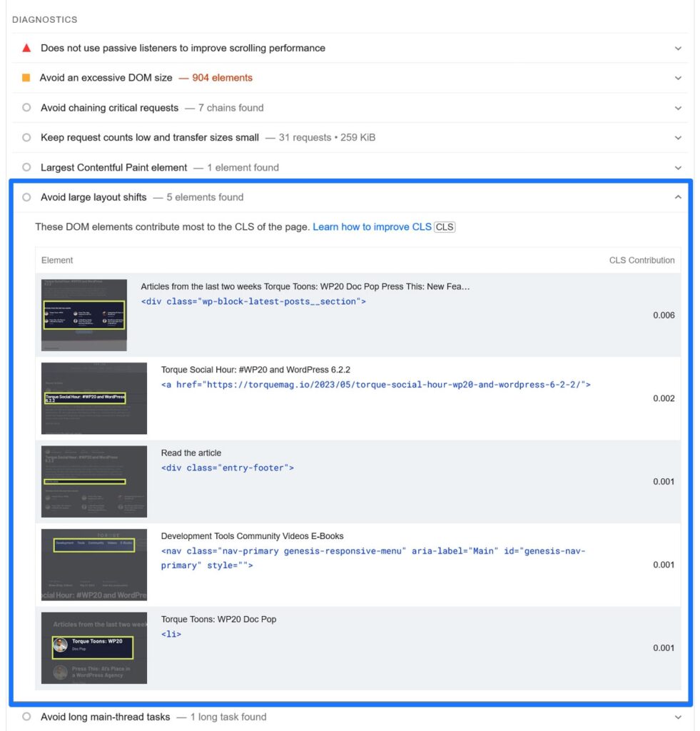This screenshot has height=731, width=700.
Task: Click the Torque Social Hour screenshot thumbnail
Action: click(94, 398)
